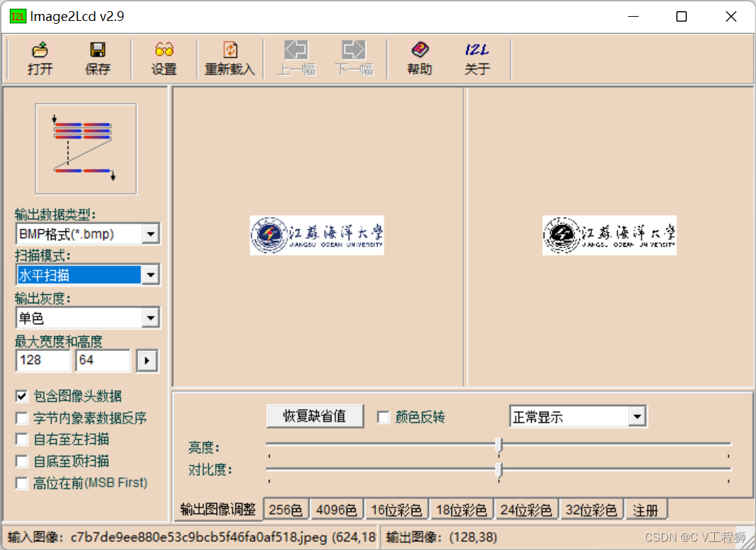Click the 亮度 brightness slider handle
Screen dimensions: 756x550
pos(499,445)
